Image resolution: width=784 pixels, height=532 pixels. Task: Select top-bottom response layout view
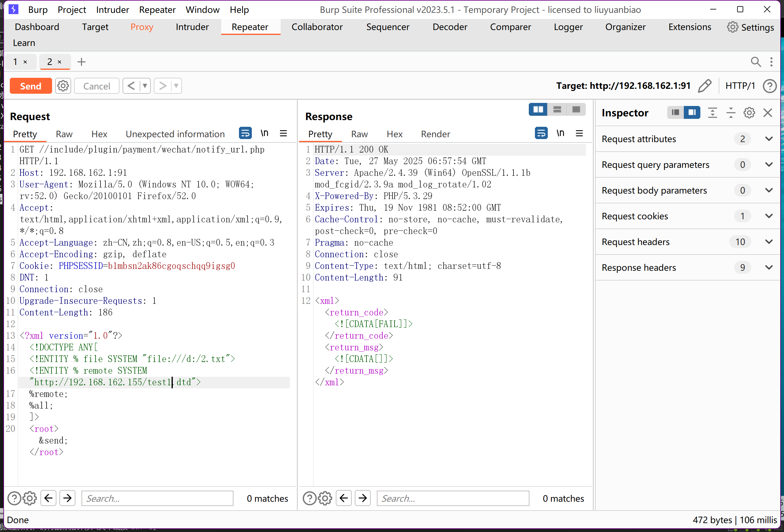(x=557, y=110)
